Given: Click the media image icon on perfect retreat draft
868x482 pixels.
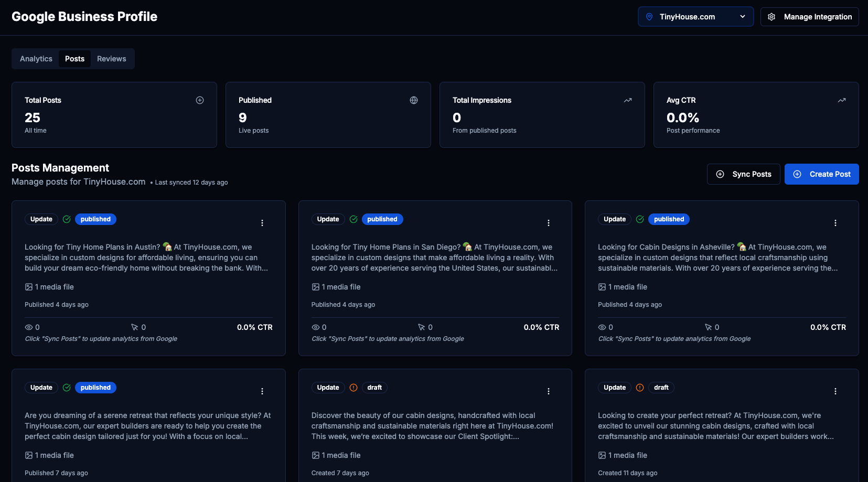Looking at the screenshot, I should 602,455.
